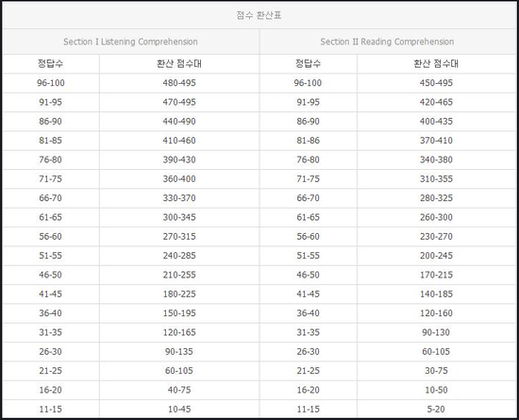This screenshot has height=420, width=519.
Task: Select Listening score cell 240-285
Action: [x=179, y=256]
